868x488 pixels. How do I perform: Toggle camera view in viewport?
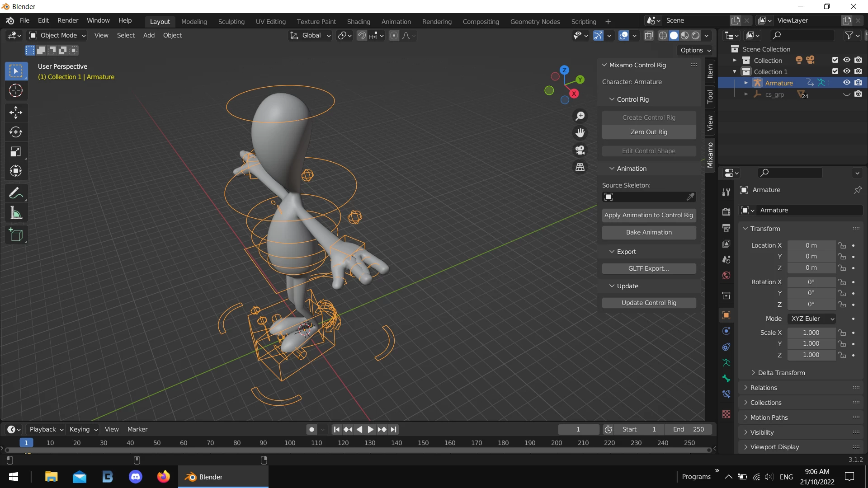pyautogui.click(x=580, y=150)
